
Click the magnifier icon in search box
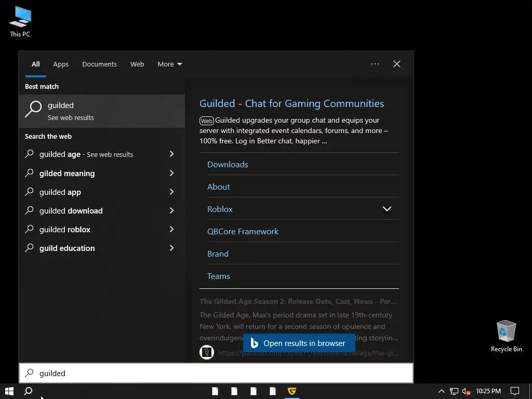(x=30, y=373)
